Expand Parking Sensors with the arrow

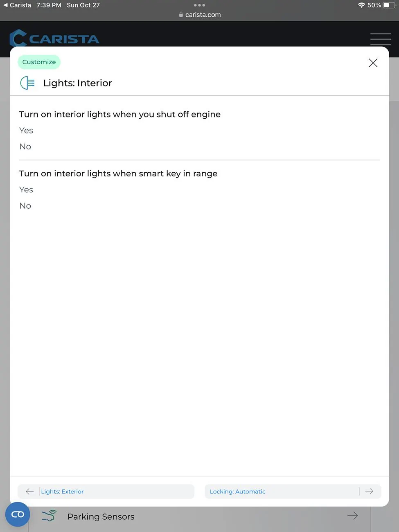click(x=352, y=516)
